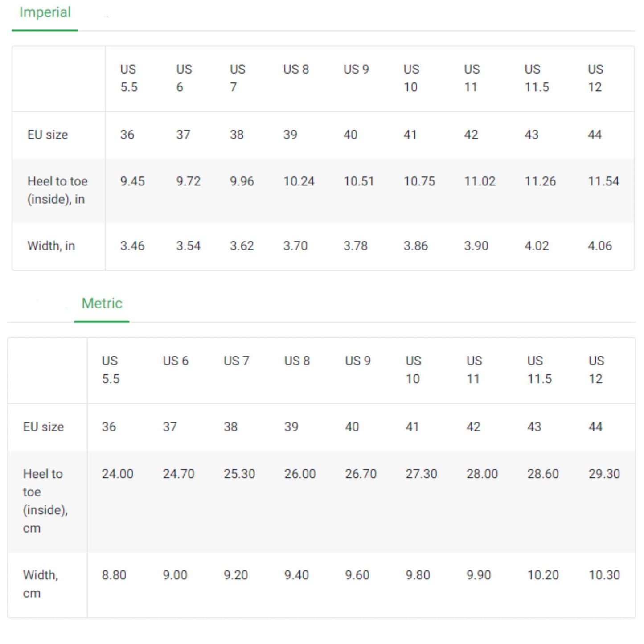
Task: Click the 3.70 width value for US 8
Action: (x=294, y=246)
